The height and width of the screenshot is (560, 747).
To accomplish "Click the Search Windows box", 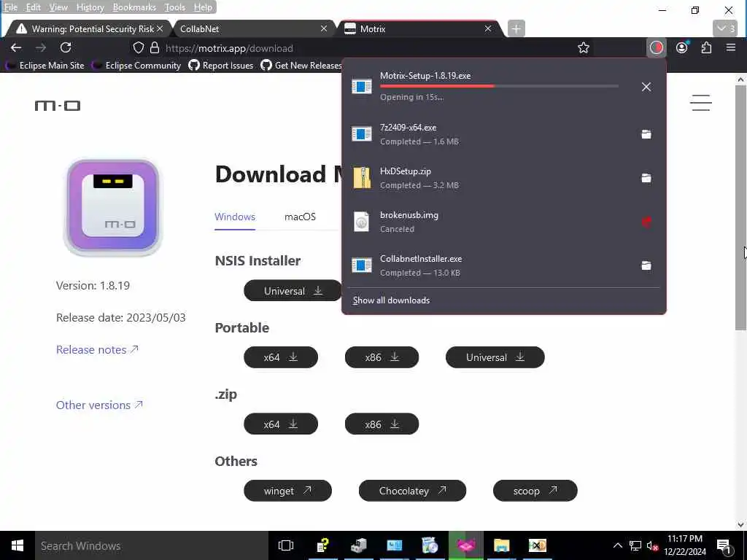I will 152,545.
